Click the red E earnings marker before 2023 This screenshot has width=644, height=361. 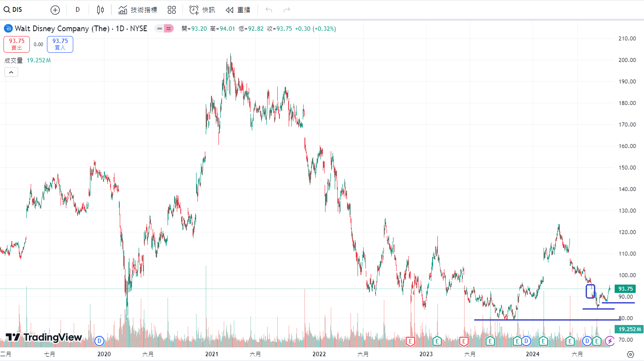point(410,341)
